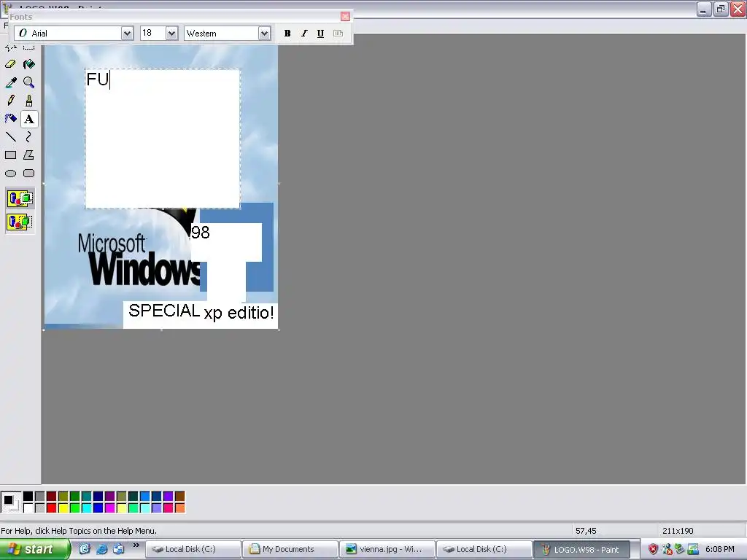Open the font size 18 dropdown arrow

point(172,34)
